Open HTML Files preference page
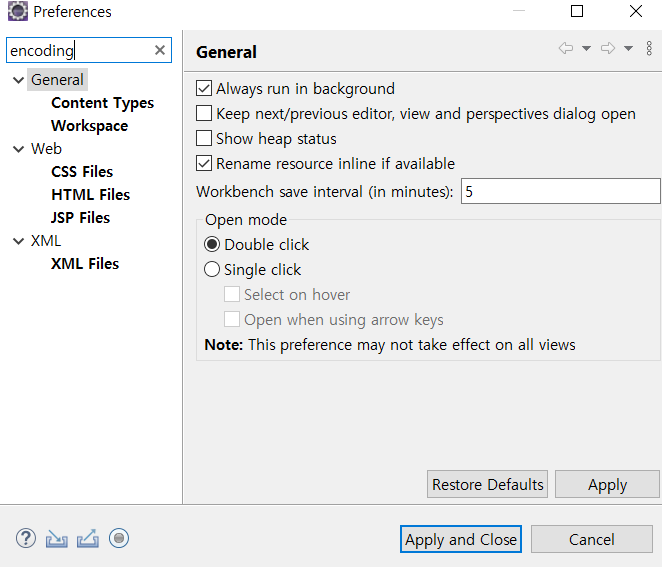This screenshot has height=567, width=662. tap(90, 195)
